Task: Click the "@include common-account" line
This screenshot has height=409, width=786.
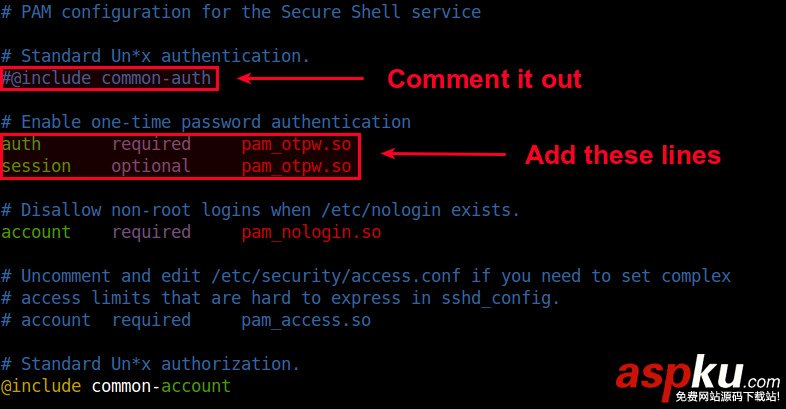Action: 116,386
